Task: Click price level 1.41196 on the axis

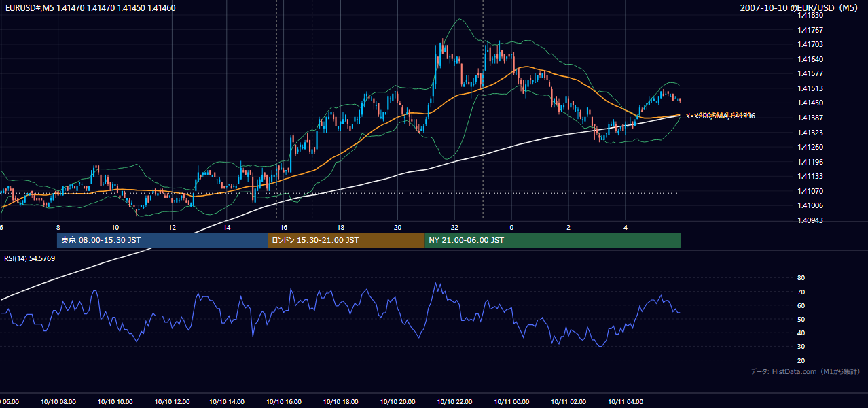Action: point(810,162)
